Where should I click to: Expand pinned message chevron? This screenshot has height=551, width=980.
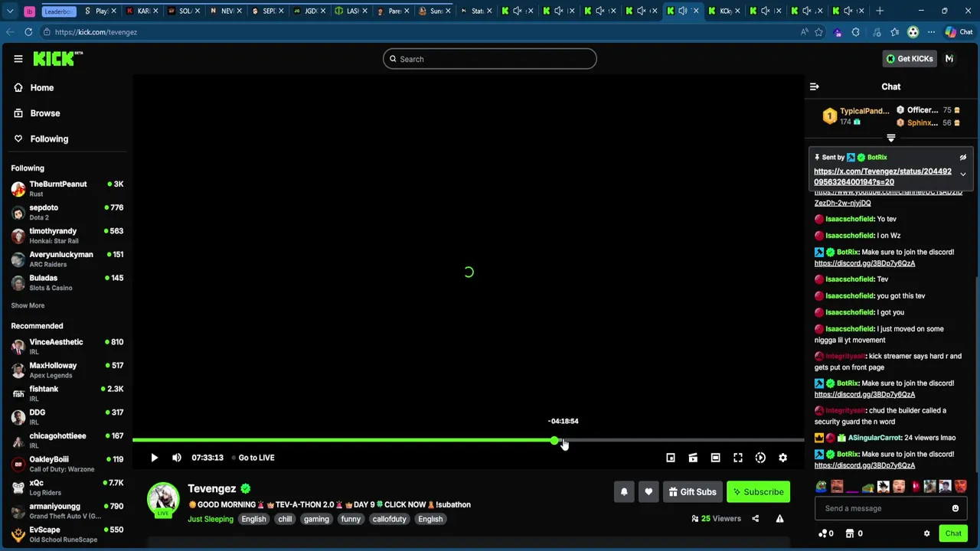pos(963,174)
